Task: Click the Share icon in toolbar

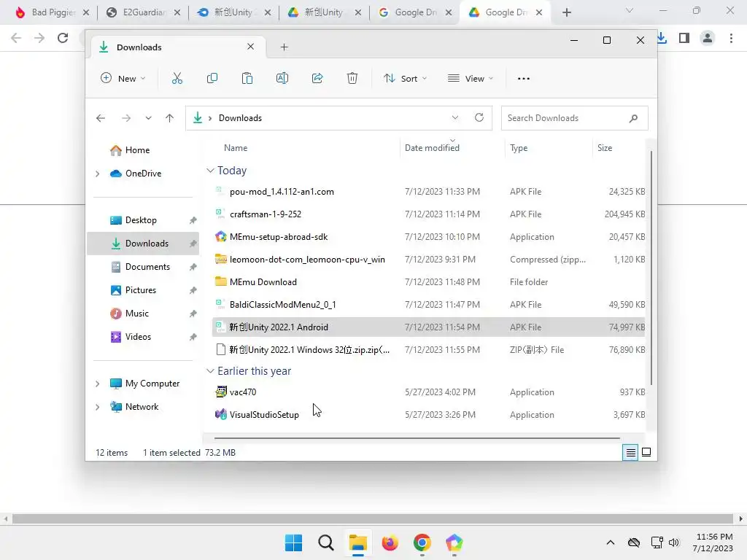Action: coord(317,79)
